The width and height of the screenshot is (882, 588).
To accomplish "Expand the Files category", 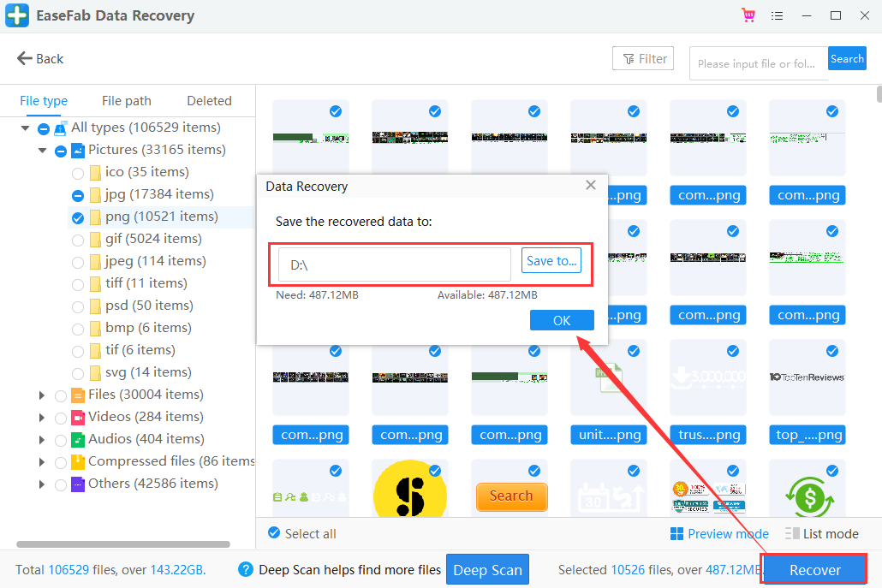I will pos(42,395).
